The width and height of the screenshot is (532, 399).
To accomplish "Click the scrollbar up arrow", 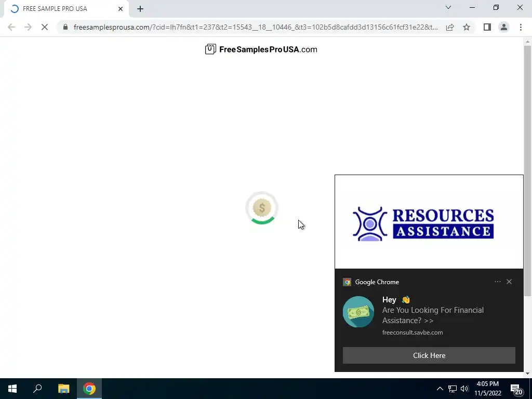I will 527,42.
